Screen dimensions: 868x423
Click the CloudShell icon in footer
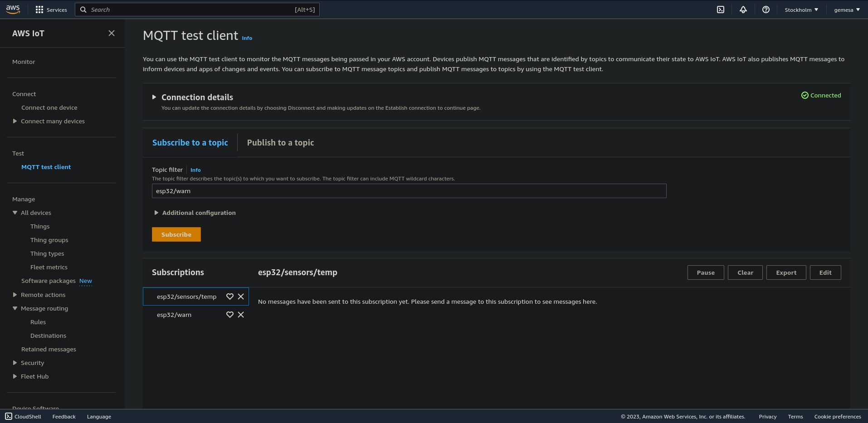(9, 416)
